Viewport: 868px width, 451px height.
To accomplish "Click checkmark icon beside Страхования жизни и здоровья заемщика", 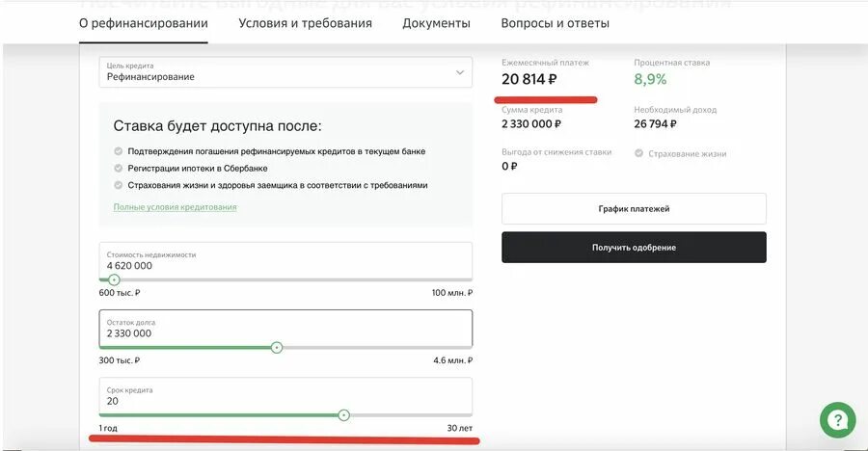I will click(x=118, y=185).
